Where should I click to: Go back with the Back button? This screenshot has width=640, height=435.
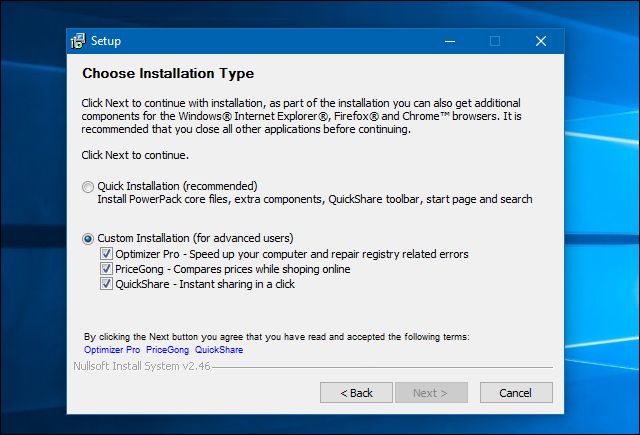(356, 393)
